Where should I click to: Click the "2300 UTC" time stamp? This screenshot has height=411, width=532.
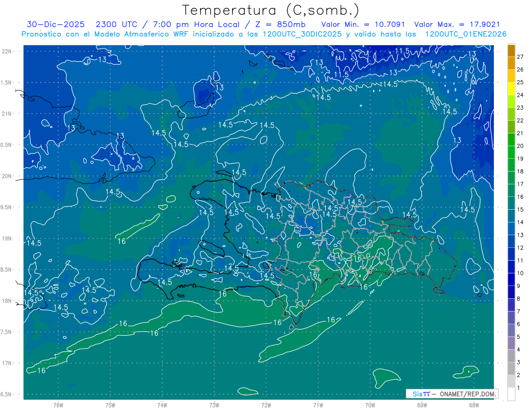pyautogui.click(x=116, y=24)
